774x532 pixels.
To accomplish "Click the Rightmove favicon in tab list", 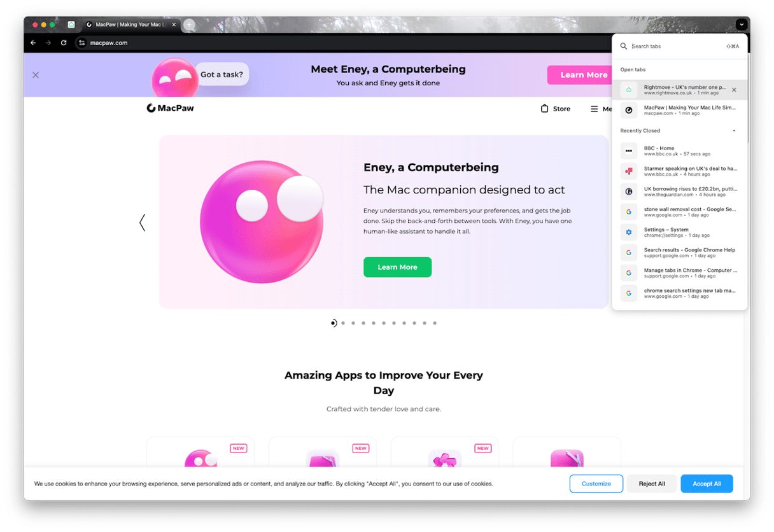I will (629, 90).
